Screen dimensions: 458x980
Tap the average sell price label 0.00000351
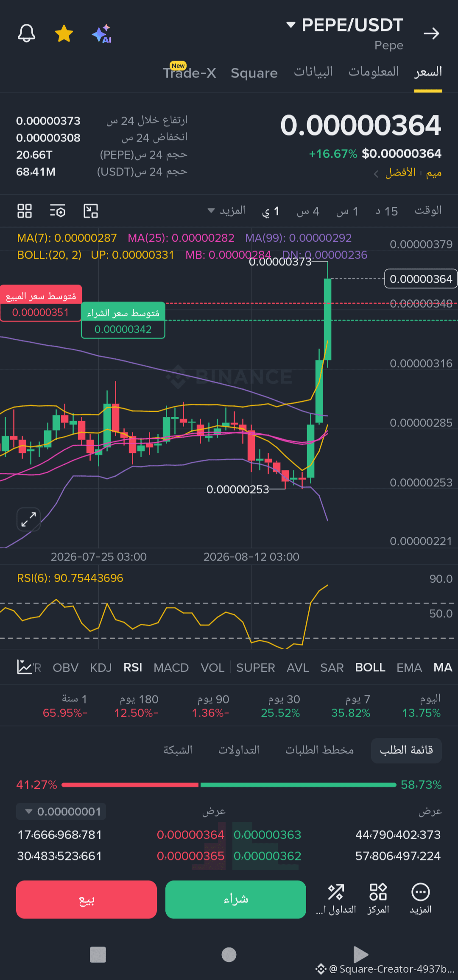41,303
